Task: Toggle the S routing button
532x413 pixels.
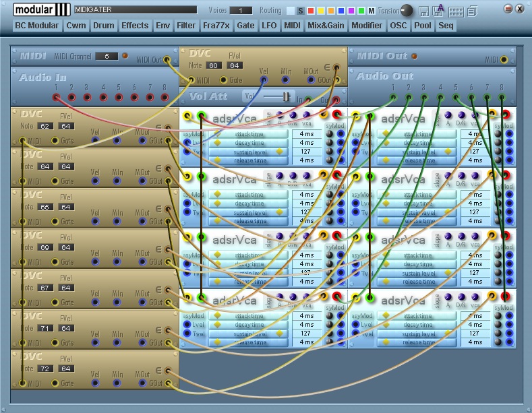Action: [300, 11]
